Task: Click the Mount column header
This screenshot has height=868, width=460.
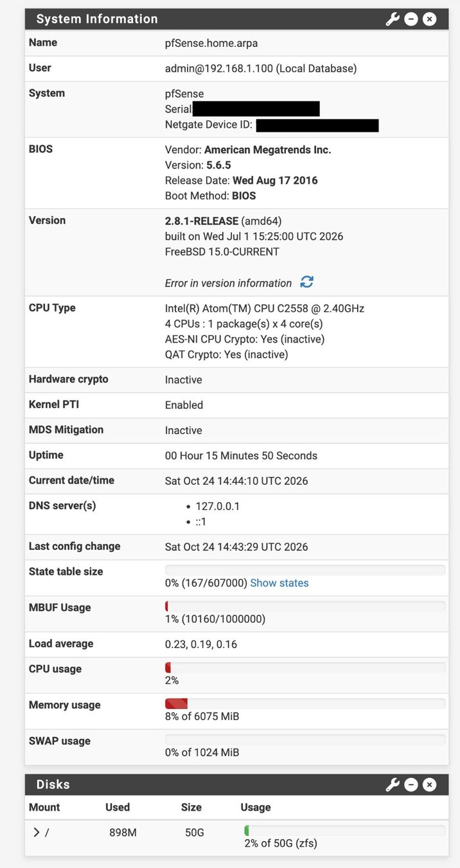Action: click(44, 808)
